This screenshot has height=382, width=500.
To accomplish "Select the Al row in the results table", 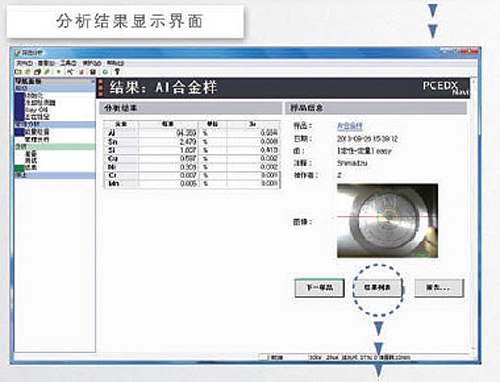I will 192,133.
